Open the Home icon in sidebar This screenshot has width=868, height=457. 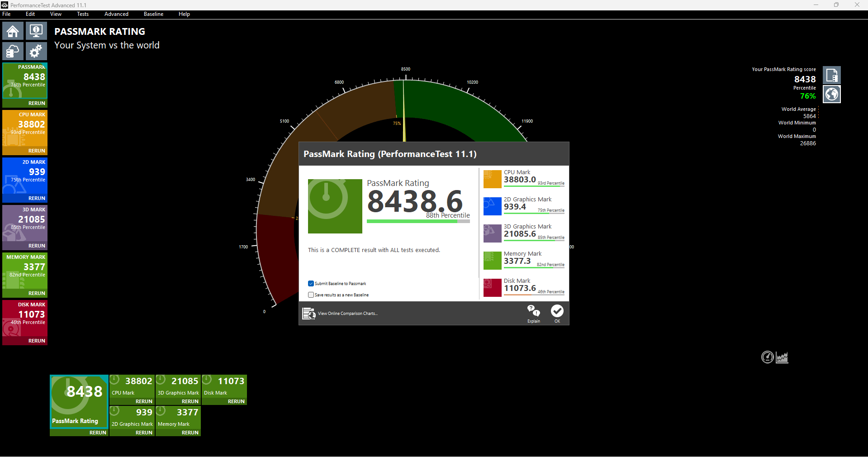tap(13, 31)
